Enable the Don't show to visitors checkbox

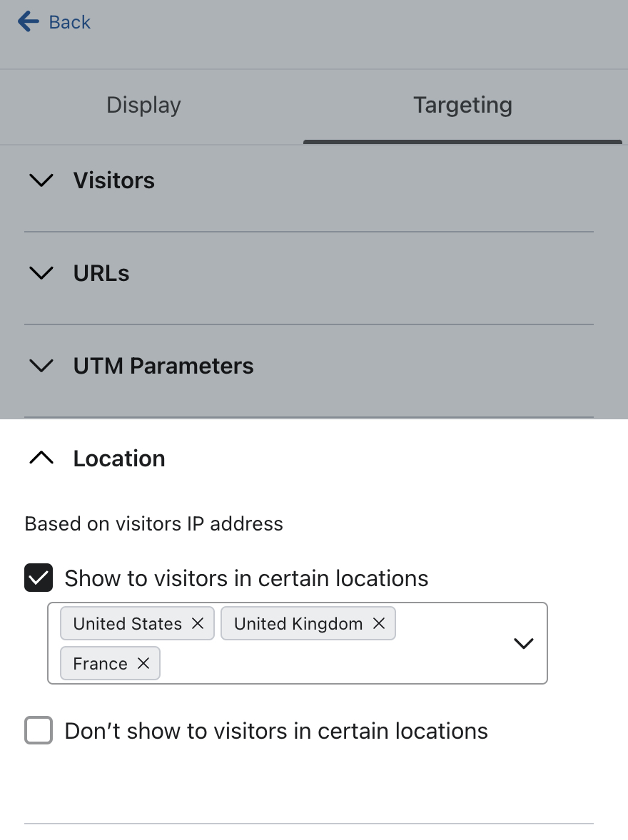pyautogui.click(x=39, y=731)
